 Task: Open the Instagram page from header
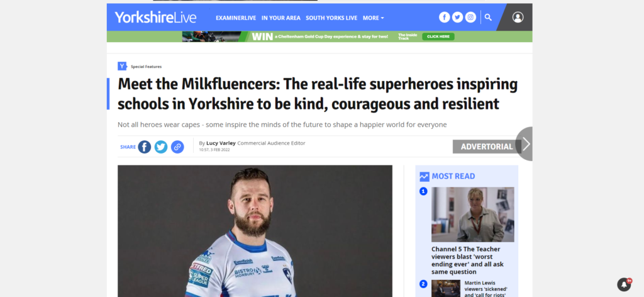click(470, 17)
